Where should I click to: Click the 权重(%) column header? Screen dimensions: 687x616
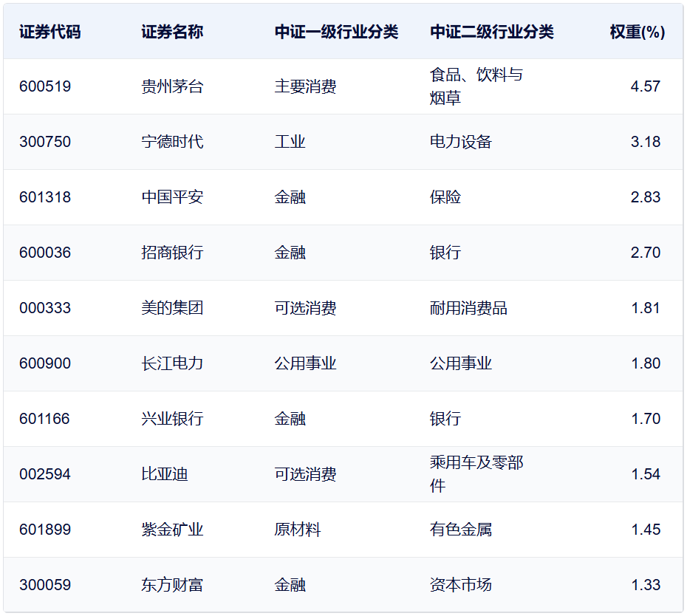(638, 32)
